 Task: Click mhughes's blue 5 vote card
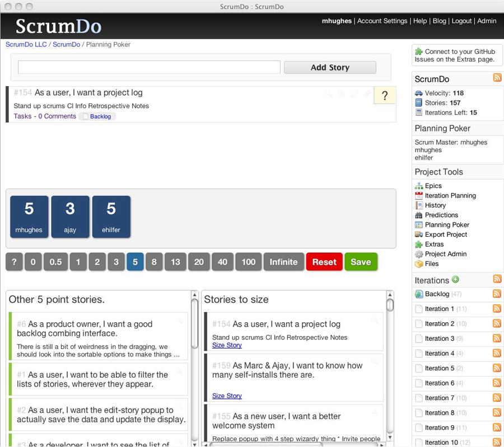[x=29, y=217]
